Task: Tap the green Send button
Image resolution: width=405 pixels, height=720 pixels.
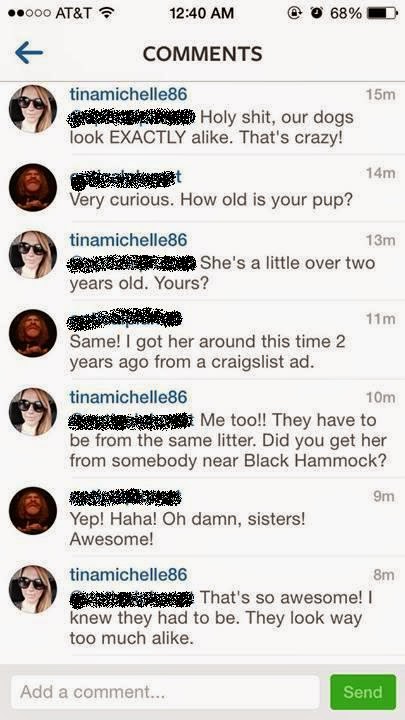Action: click(x=363, y=692)
